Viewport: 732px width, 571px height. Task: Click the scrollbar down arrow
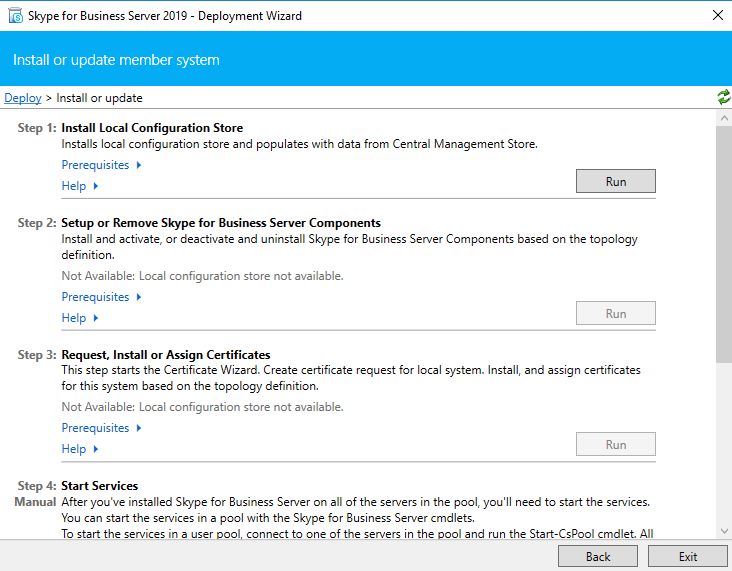724,531
